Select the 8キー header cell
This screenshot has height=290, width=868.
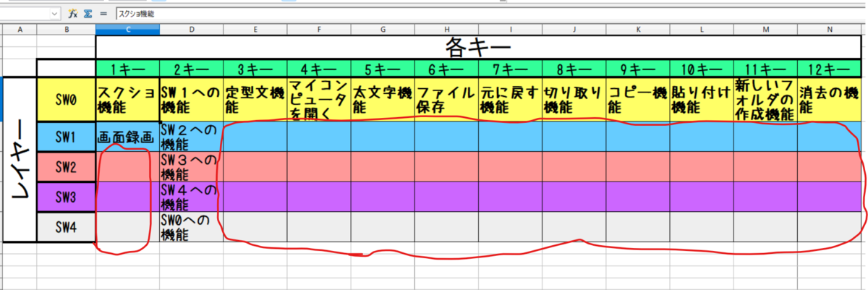pyautogui.click(x=574, y=69)
